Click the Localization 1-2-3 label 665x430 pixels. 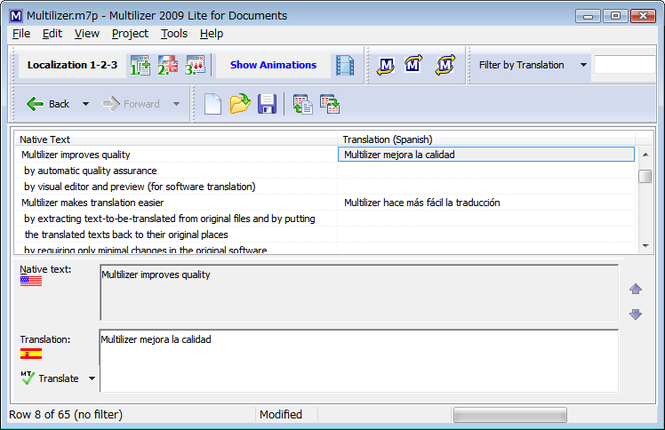click(x=72, y=65)
